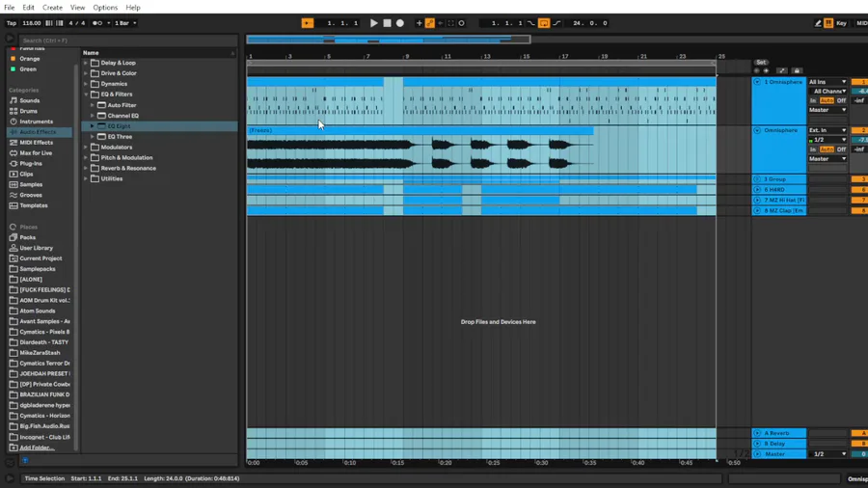868x488 pixels.
Task: Toggle the Key map mode switch
Action: click(x=841, y=23)
